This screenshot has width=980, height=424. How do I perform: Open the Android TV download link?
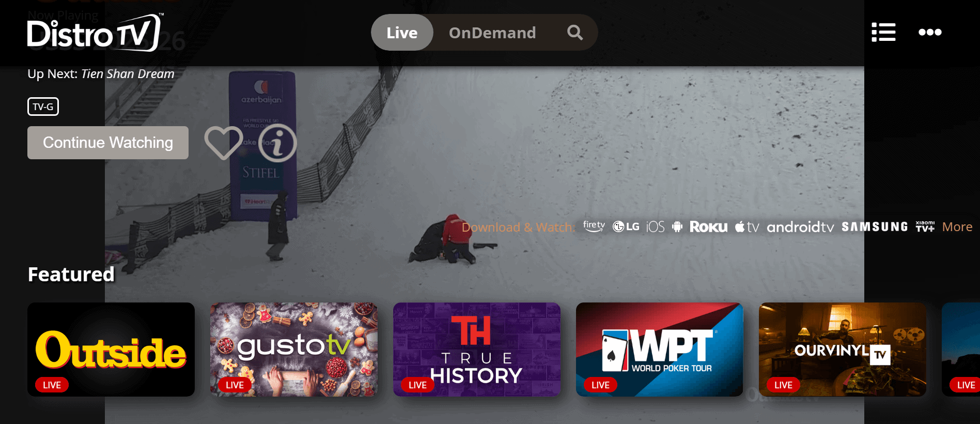coord(800,226)
